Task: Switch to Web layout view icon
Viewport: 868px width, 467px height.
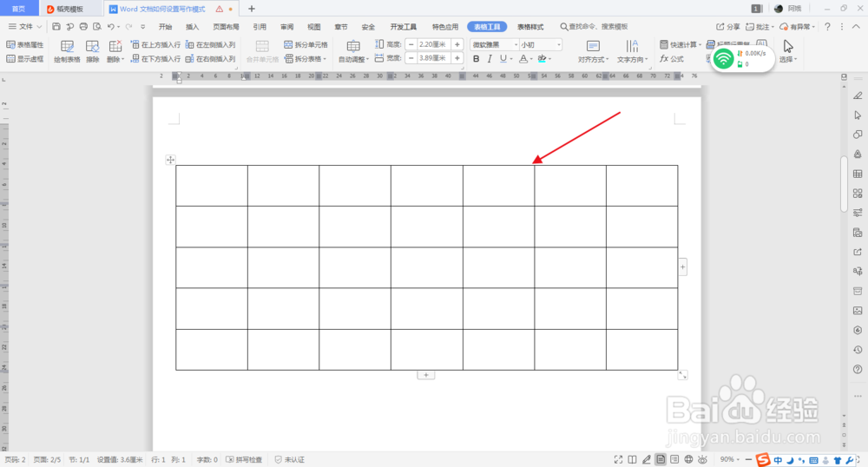Action: (x=688, y=459)
